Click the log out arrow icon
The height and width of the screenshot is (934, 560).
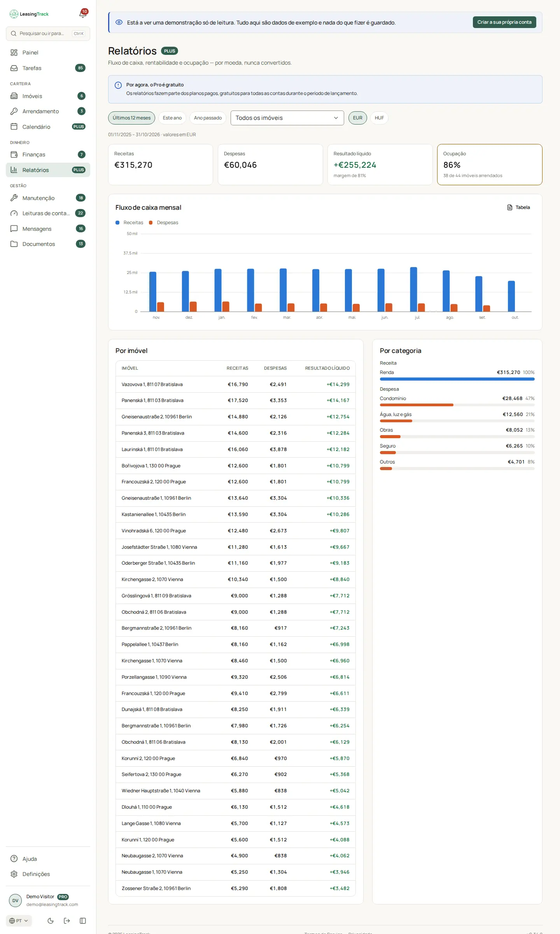coord(67,921)
